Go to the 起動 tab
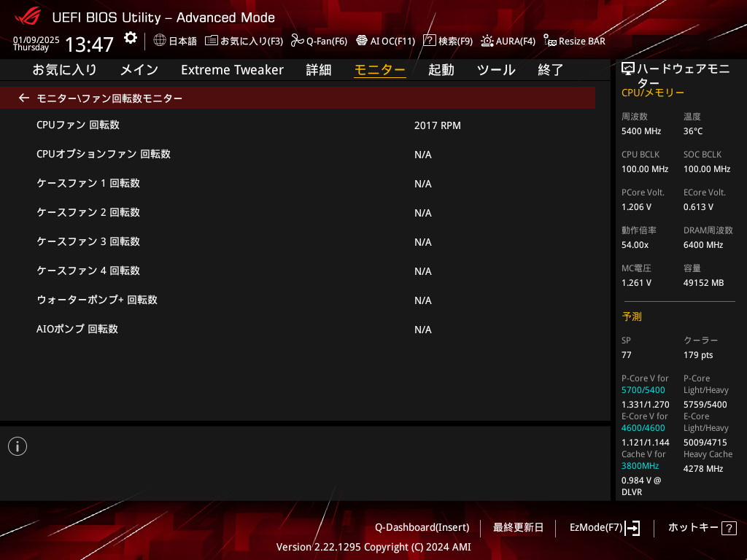The width and height of the screenshot is (747, 560). pos(441,70)
